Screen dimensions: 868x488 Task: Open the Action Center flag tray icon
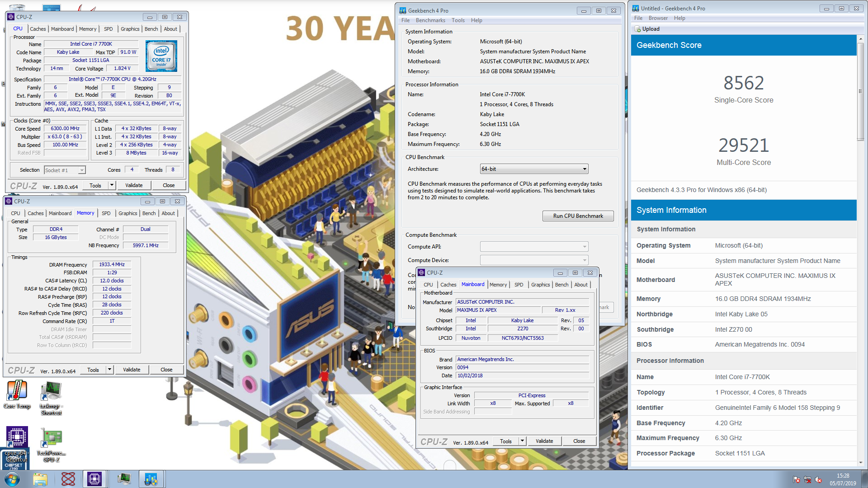797,479
